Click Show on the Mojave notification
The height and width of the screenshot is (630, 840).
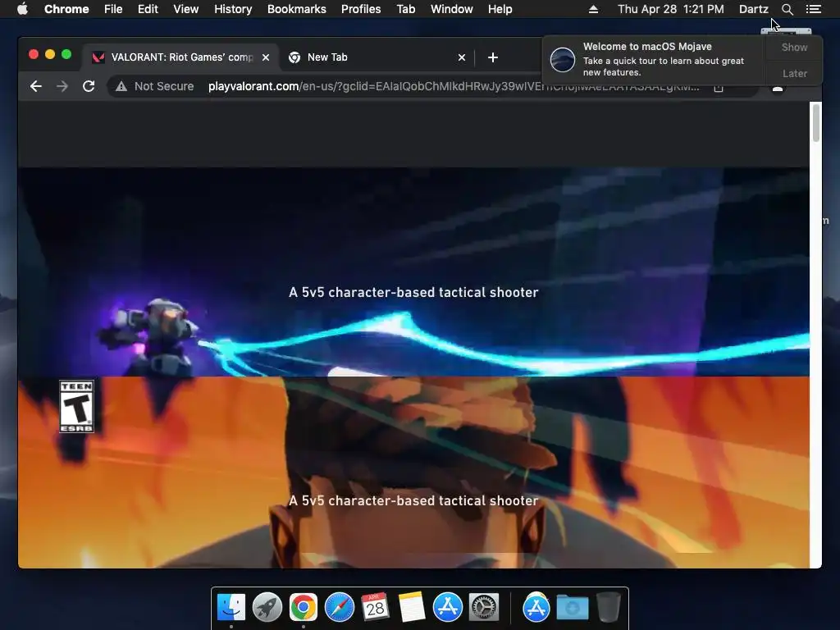click(794, 47)
